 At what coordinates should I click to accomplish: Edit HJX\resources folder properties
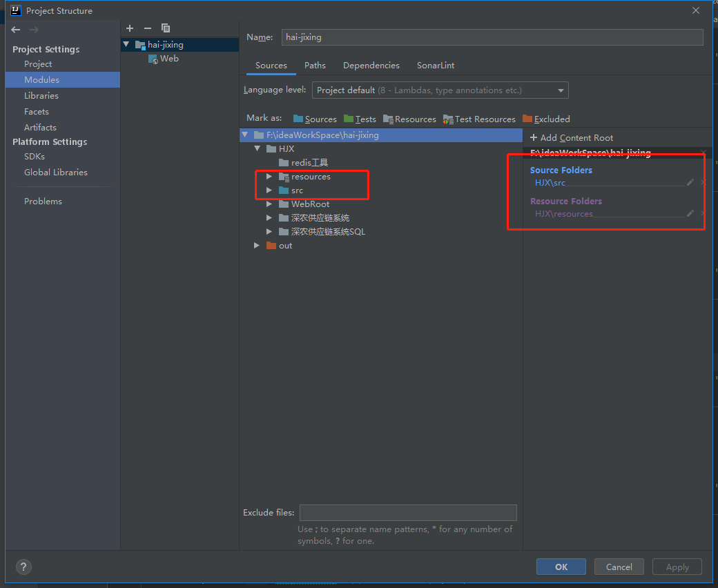(690, 214)
